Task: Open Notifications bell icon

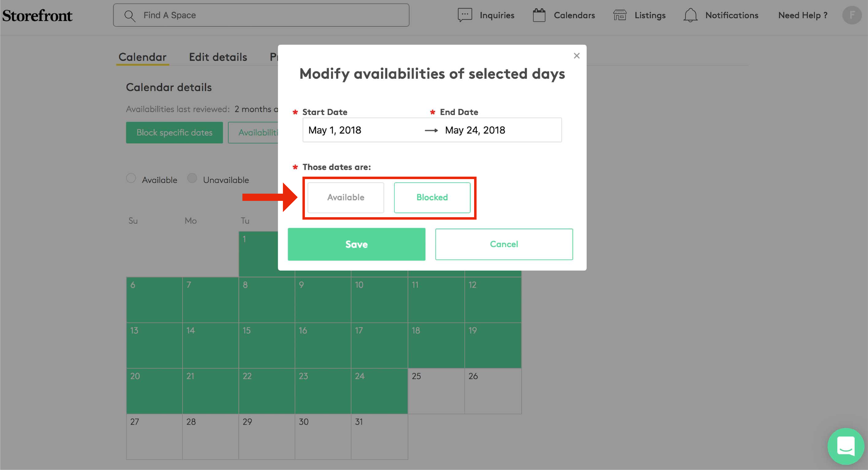Action: pos(690,15)
